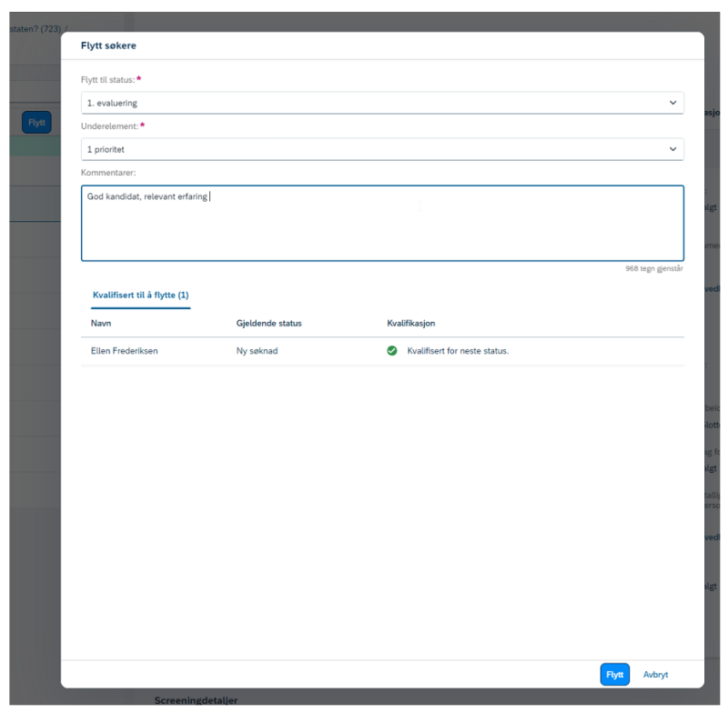The image size is (728, 713).
Task: Click the dimmed Flytt button behind the dialog
Action: point(36,123)
